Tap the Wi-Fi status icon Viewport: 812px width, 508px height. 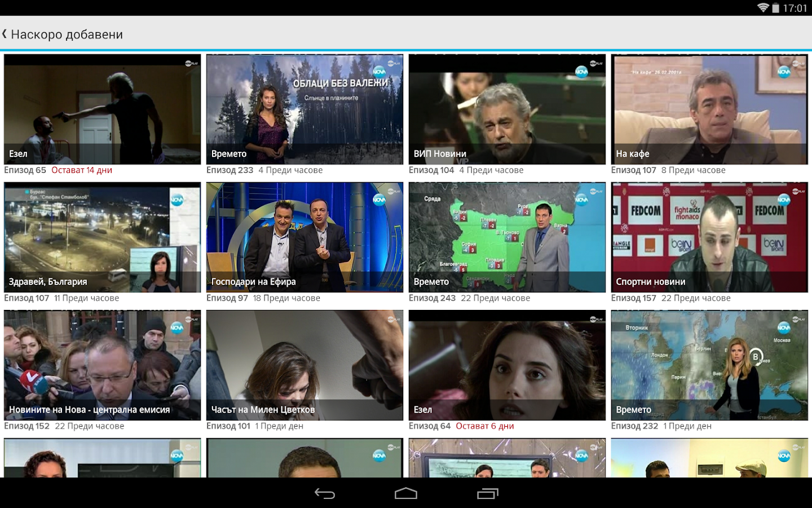tap(763, 8)
